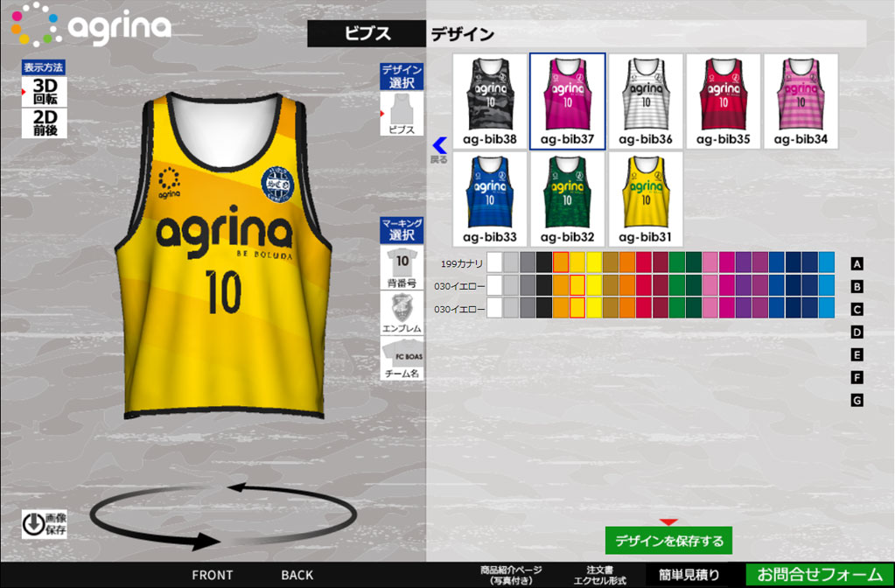Select black swatch in row C
The image size is (895, 588).
(544, 308)
